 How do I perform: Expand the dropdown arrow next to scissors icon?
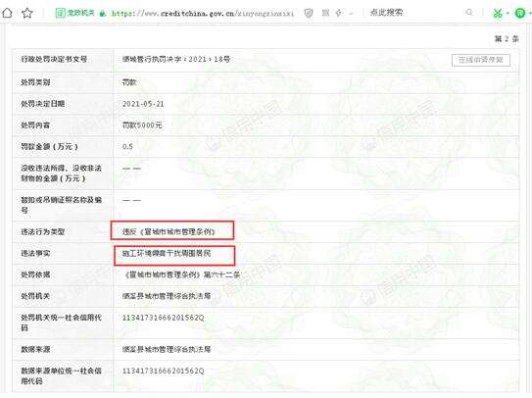click(508, 14)
